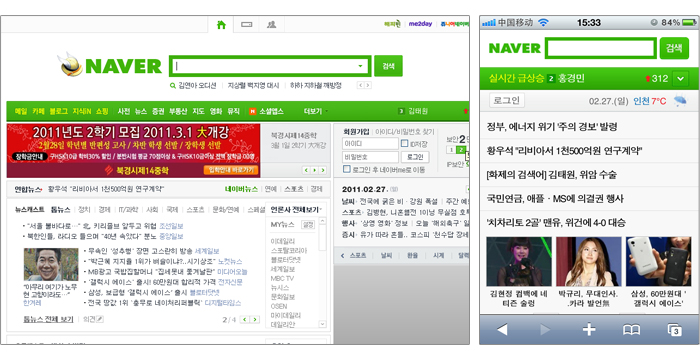This screenshot has height=363, width=700.
Task: Tap headline 국민연금, 애플 · MS에 의결권 행사
Action: [x=555, y=199]
